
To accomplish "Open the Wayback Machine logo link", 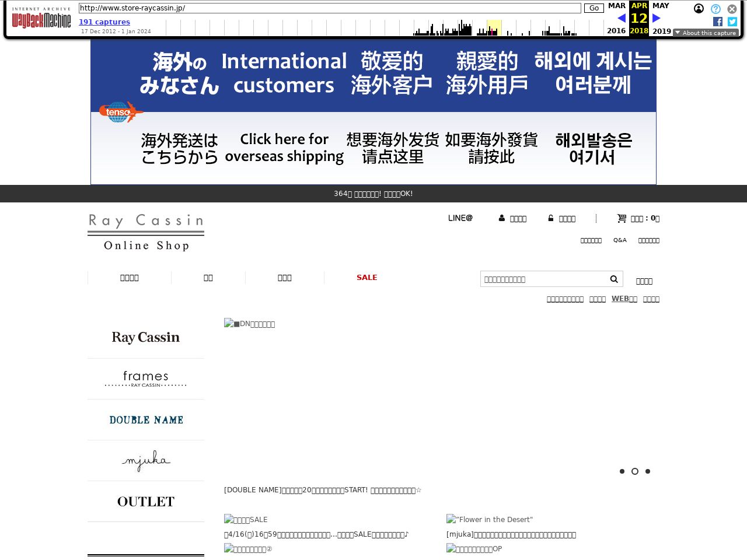I will tap(41, 19).
